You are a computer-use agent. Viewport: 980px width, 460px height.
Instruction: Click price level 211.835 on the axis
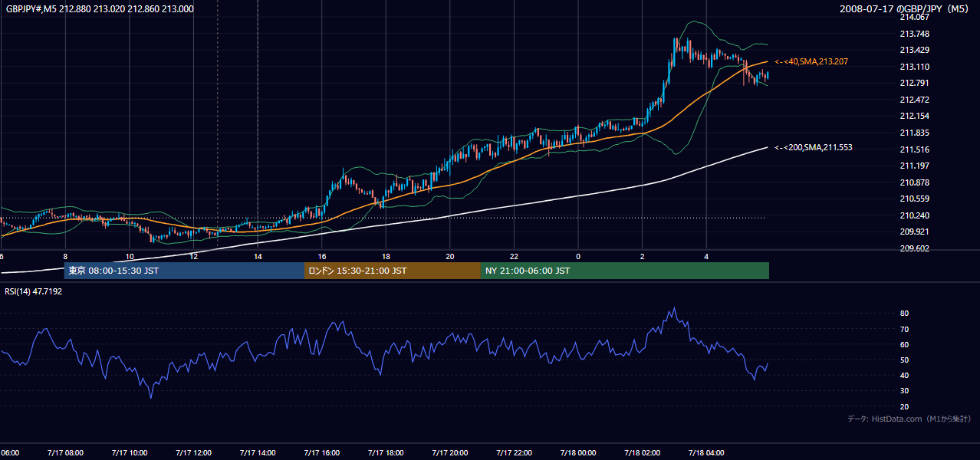pos(913,133)
